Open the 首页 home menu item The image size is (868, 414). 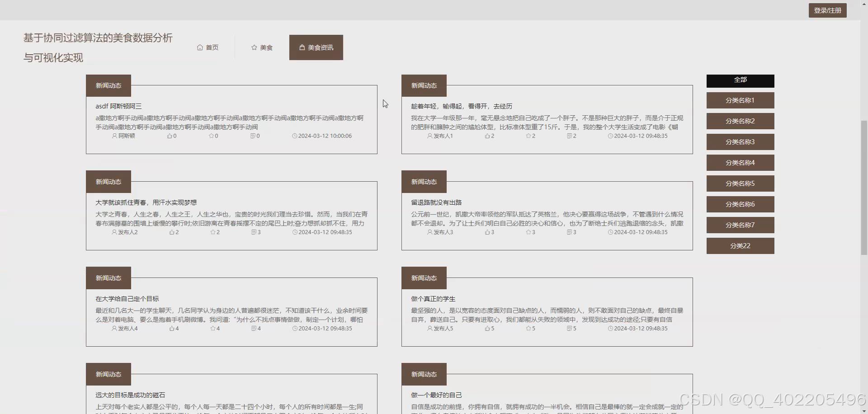click(208, 47)
